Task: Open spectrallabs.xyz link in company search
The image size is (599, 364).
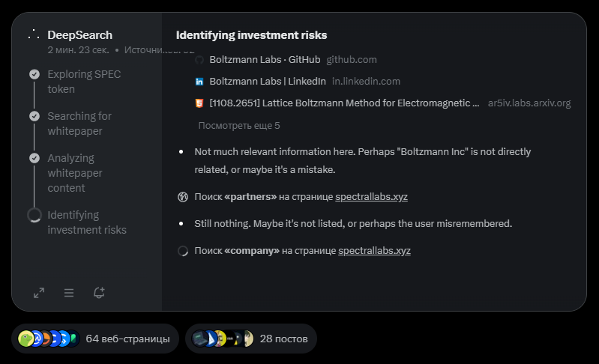Action: tap(374, 251)
